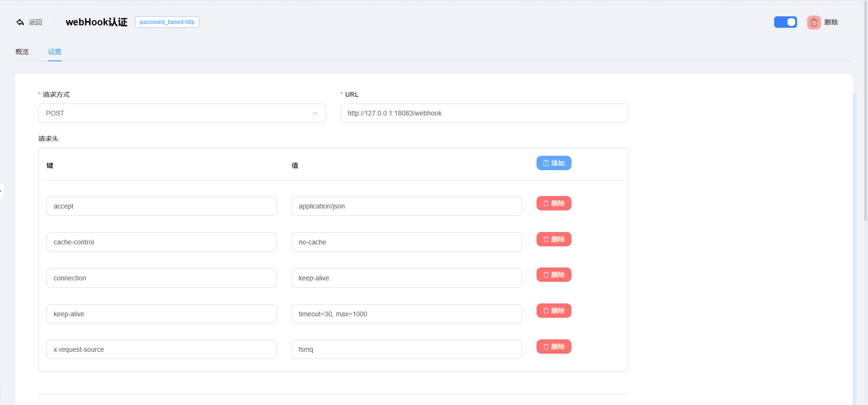Delete the cache-control header row

click(554, 239)
